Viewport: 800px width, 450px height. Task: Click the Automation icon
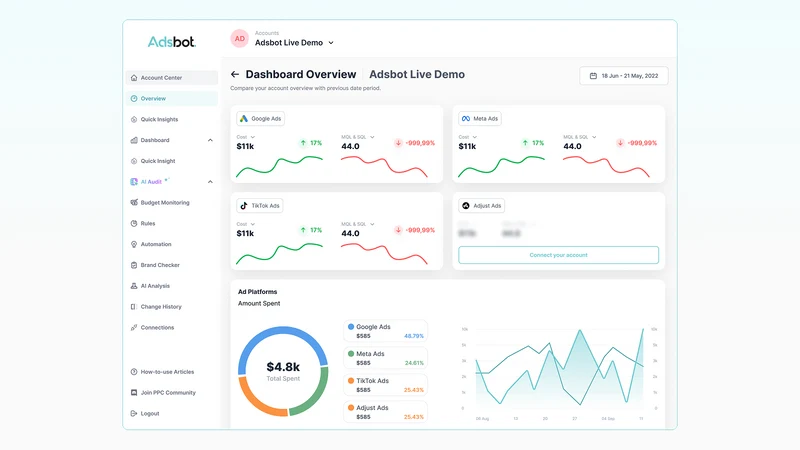tap(134, 244)
